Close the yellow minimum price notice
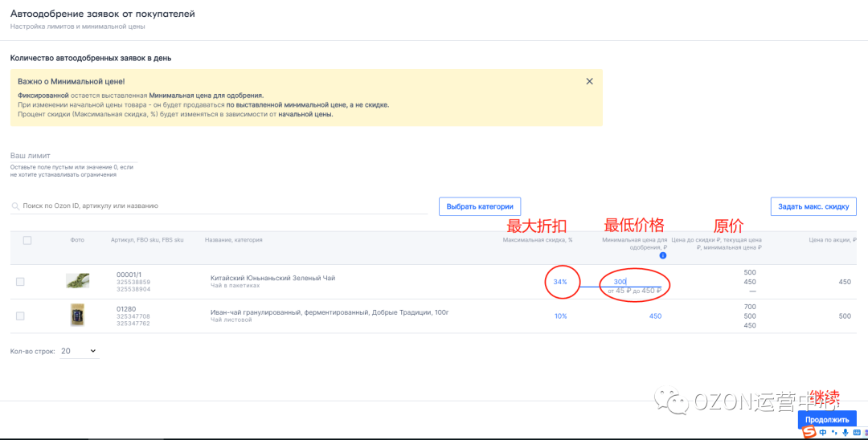This screenshot has width=868, height=440. tap(590, 81)
